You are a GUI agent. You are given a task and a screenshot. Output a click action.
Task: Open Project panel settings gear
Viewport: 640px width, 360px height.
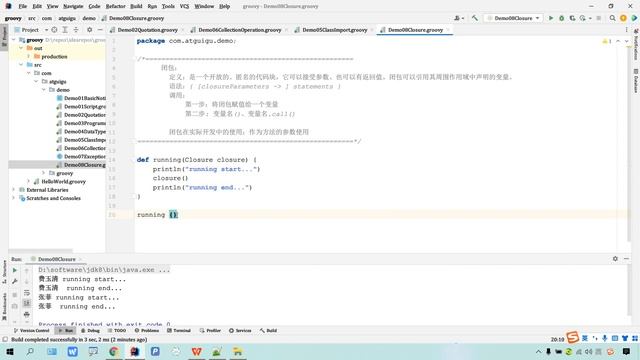(x=89, y=30)
